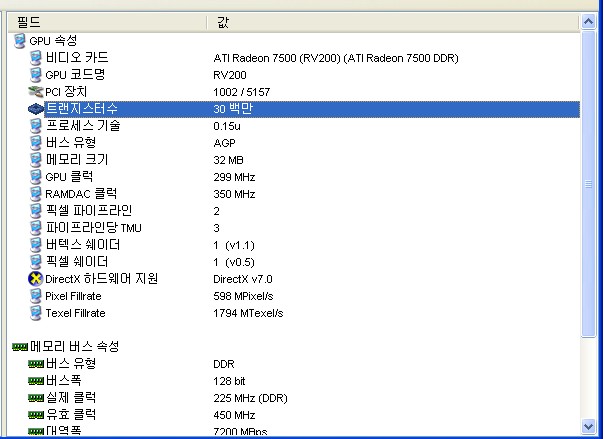This screenshot has width=605, height=439.
Task: Click the 1794 MTexel/s value
Action: pos(248,313)
